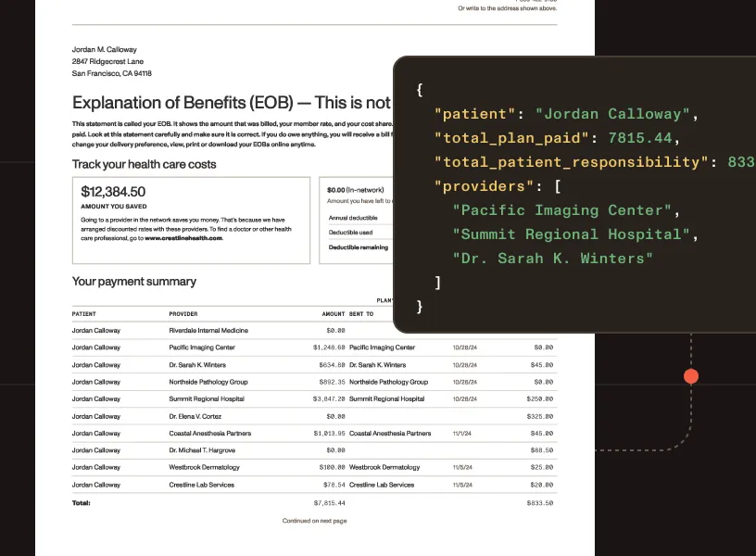
Task: Select the "Dr. Michael T. Hargrove" provider cell
Action: pyautogui.click(x=202, y=450)
